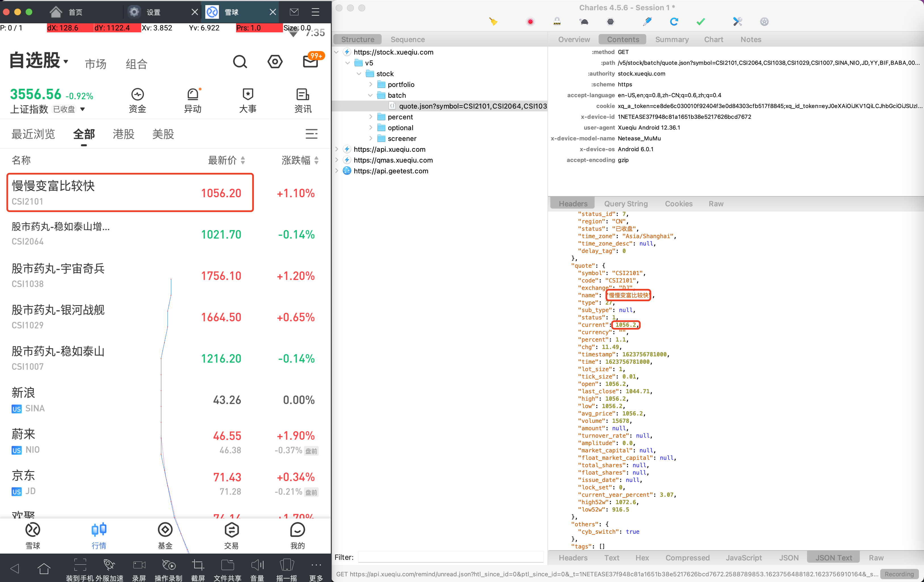The width and height of the screenshot is (924, 582).
Task: Open the 市场 market section
Action: (x=95, y=64)
